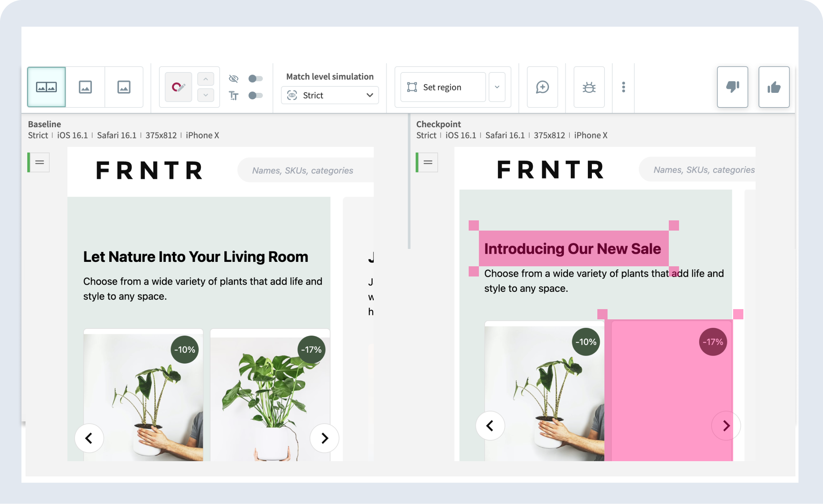
Task: Approve the checkpoint with thumbs up
Action: pos(774,87)
